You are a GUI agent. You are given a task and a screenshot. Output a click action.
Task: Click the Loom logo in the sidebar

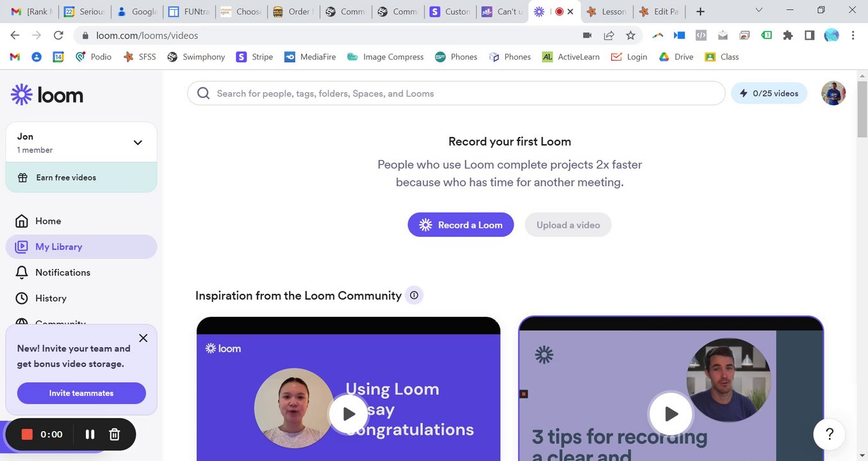click(x=47, y=95)
